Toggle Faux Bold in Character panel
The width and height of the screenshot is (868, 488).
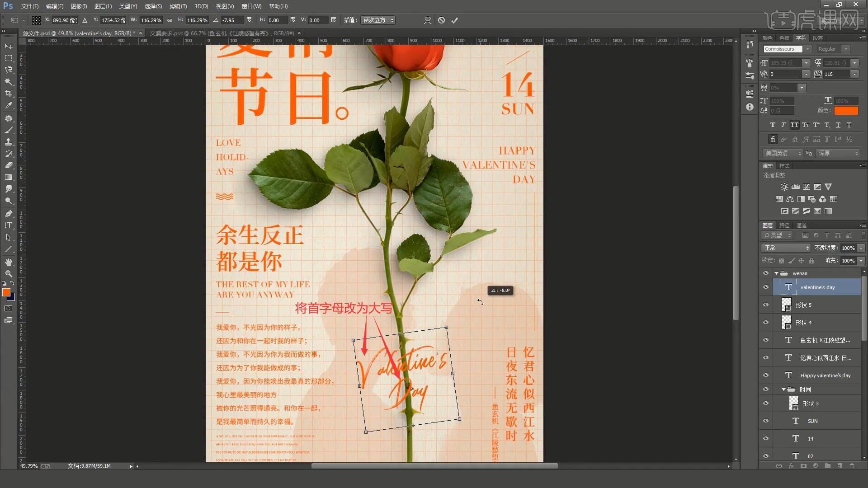pos(773,125)
